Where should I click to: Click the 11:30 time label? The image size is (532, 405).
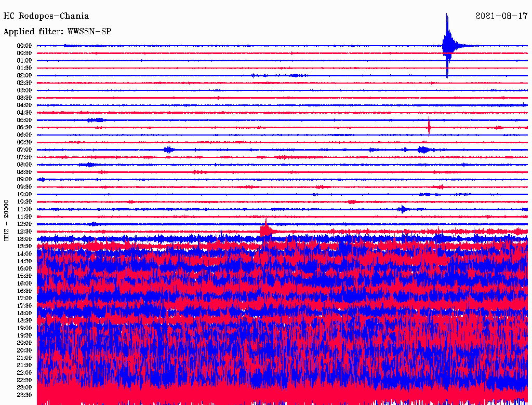coord(24,217)
